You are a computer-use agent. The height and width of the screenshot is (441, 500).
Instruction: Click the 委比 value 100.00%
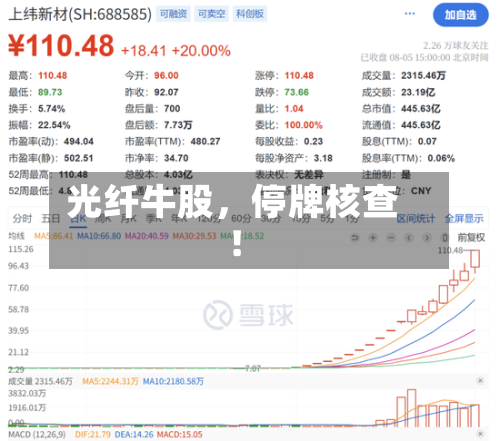(x=304, y=125)
